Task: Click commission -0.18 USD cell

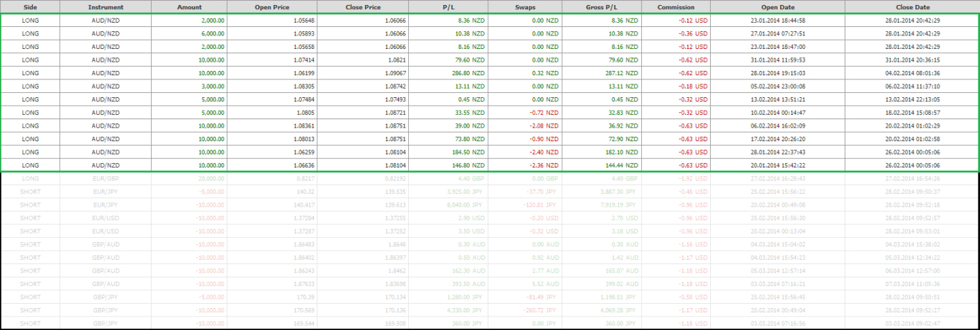Action: click(675, 87)
